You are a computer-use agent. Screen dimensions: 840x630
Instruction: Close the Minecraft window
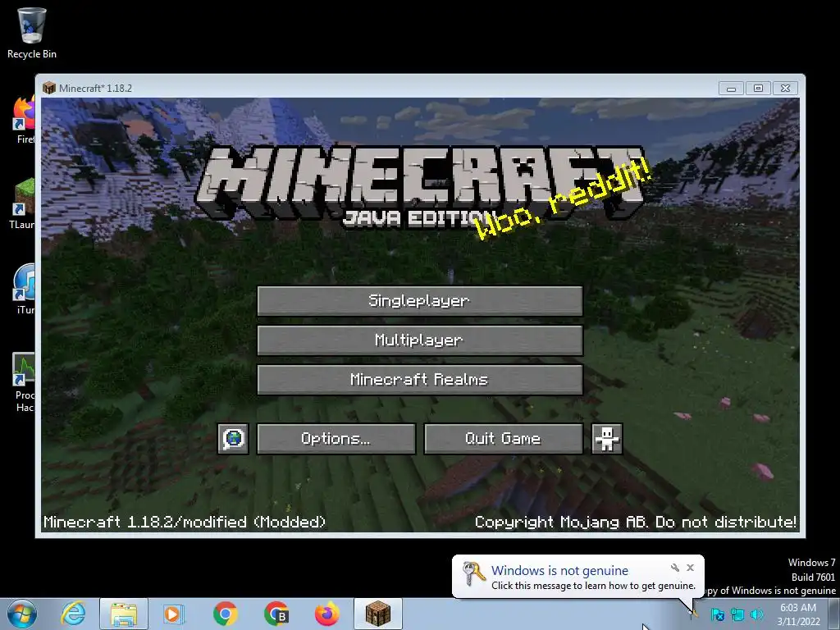(785, 88)
